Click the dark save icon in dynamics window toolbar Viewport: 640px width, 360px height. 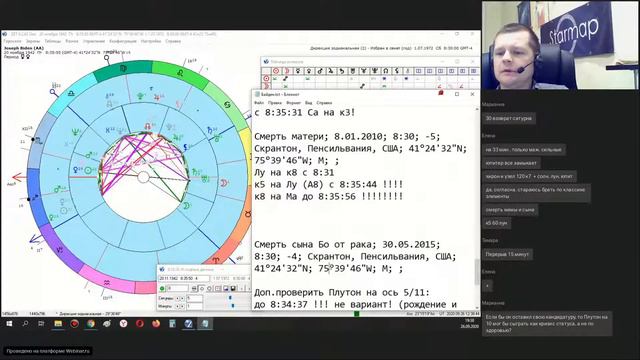(233, 289)
